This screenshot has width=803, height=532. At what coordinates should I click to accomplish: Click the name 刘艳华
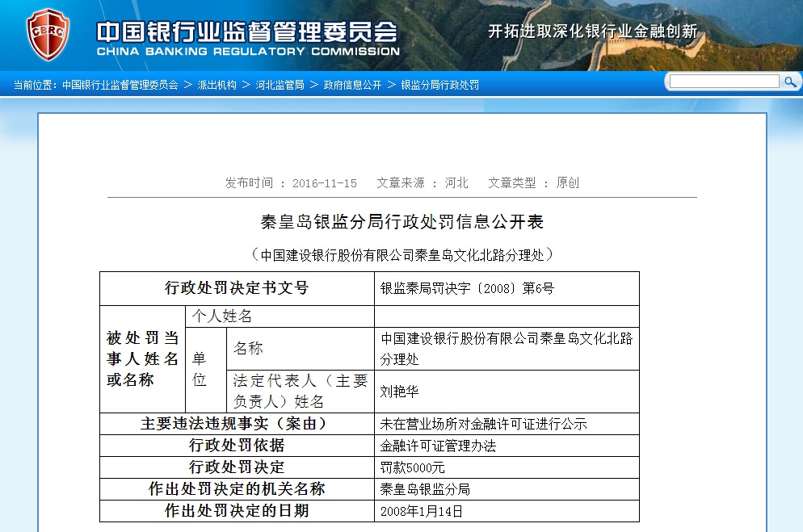399,392
